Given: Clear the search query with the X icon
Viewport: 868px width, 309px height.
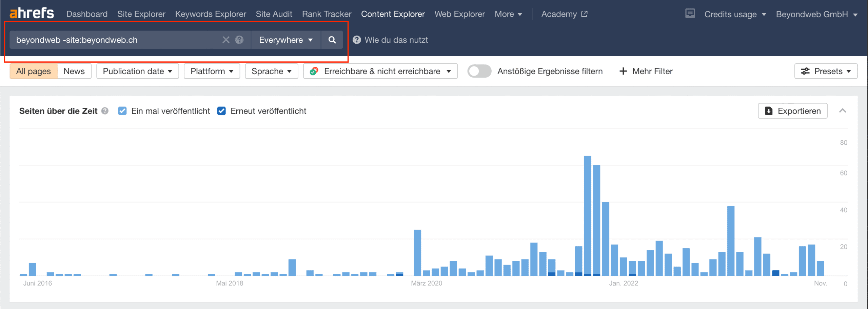Looking at the screenshot, I should click(x=226, y=40).
